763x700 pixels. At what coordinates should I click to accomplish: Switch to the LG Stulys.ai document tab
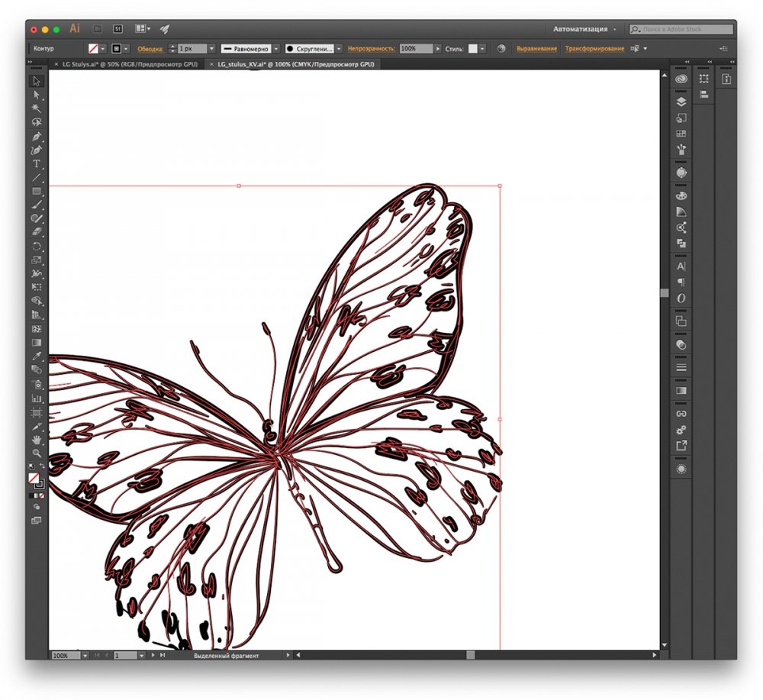pyautogui.click(x=130, y=64)
